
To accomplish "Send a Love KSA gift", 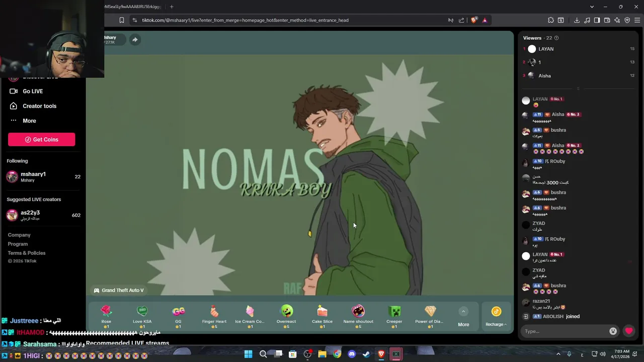I will click(142, 316).
